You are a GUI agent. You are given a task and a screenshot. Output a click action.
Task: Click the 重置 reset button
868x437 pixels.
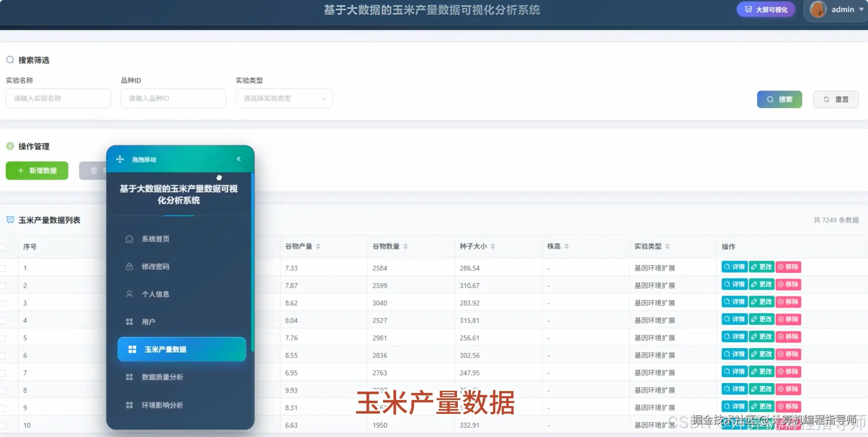[836, 99]
